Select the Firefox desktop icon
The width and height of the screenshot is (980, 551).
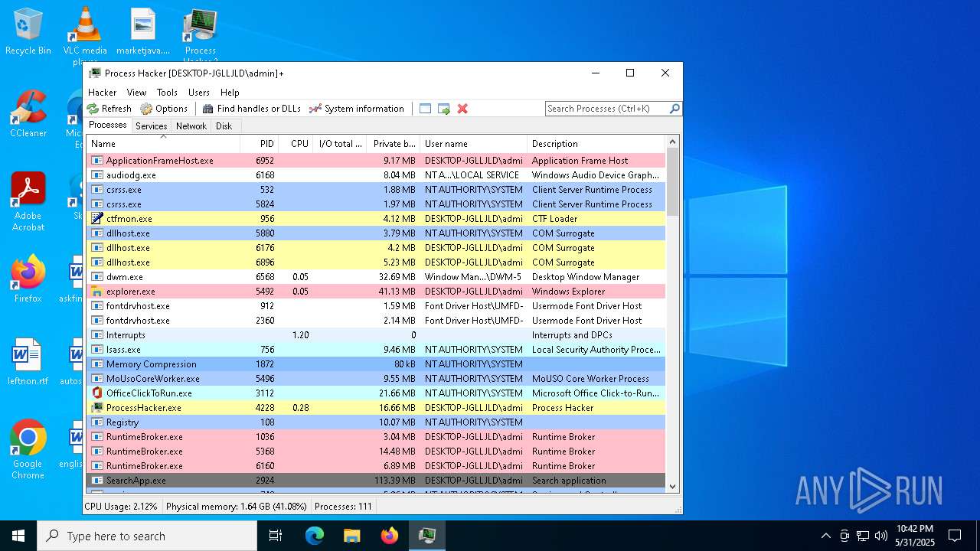[x=28, y=279]
